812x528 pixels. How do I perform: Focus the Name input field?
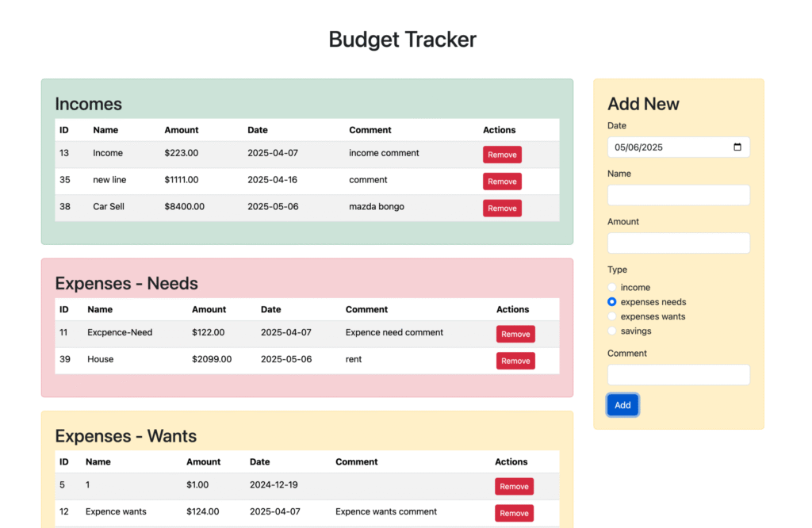tap(678, 195)
